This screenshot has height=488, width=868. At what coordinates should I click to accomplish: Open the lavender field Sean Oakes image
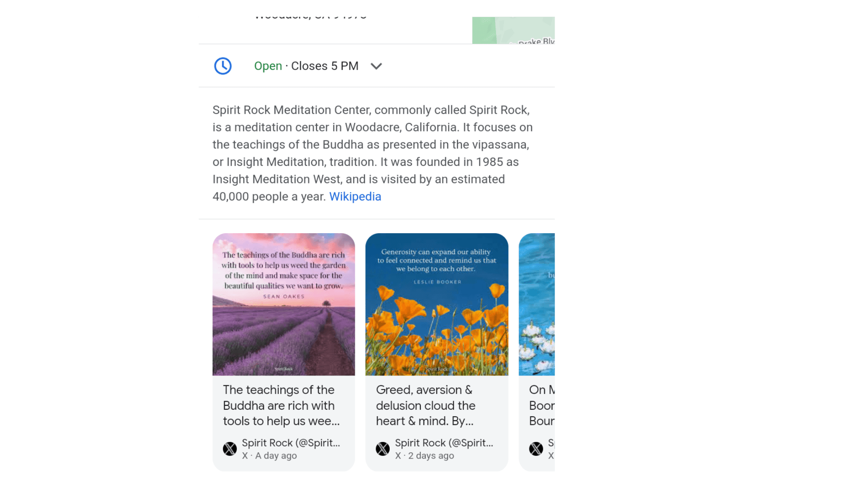[284, 304]
